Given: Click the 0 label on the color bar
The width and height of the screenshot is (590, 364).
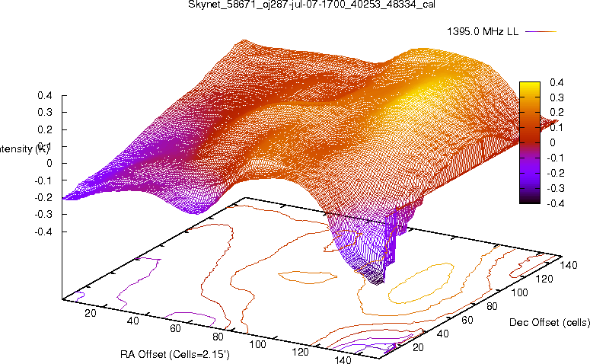Looking at the screenshot, I should click(553, 142).
